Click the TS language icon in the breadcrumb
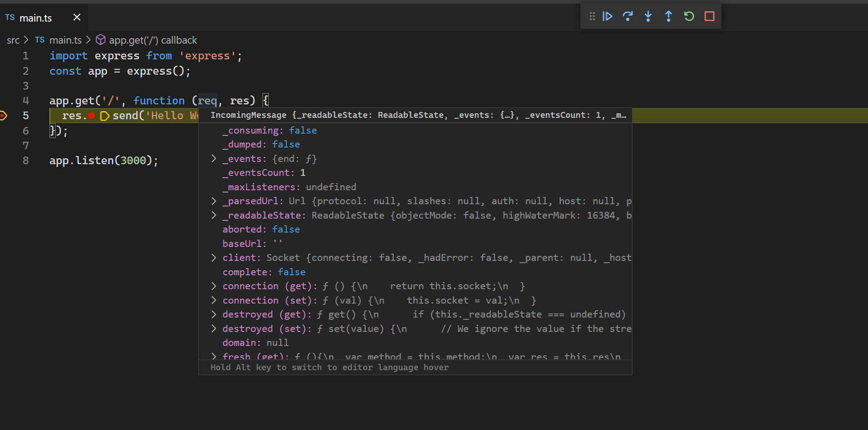This screenshot has width=868, height=430. click(39, 40)
